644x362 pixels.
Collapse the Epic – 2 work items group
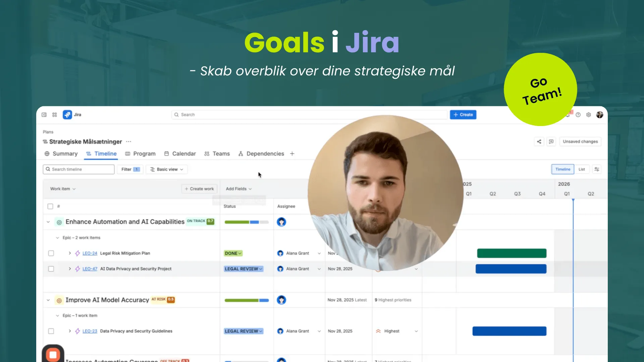point(57,238)
